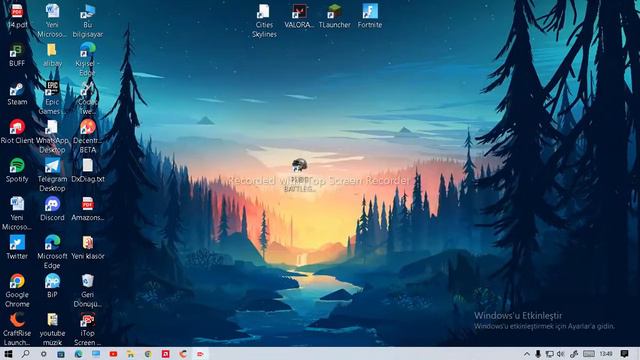Launch Cities Skylines shortcut
This screenshot has height=360, width=640.
[264, 21]
